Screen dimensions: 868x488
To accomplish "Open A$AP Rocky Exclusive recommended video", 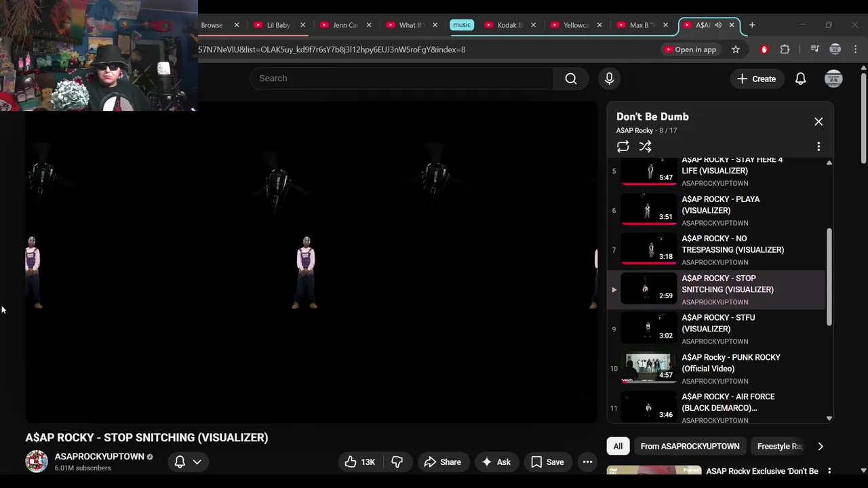I will pyautogui.click(x=762, y=471).
